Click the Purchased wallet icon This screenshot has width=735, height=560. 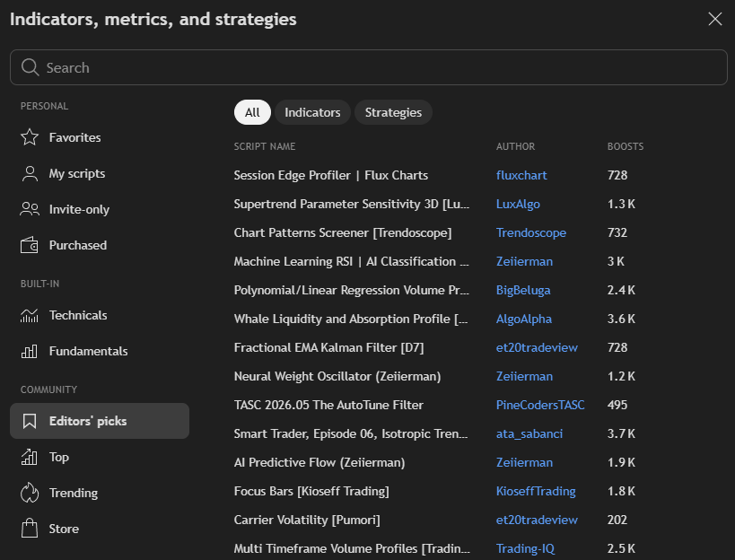(x=30, y=245)
